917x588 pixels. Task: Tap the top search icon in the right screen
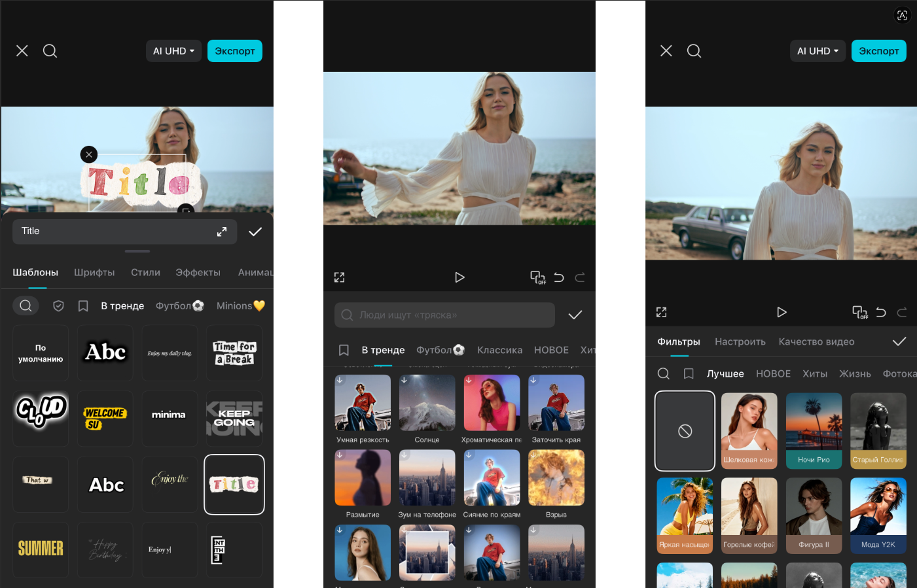(694, 51)
